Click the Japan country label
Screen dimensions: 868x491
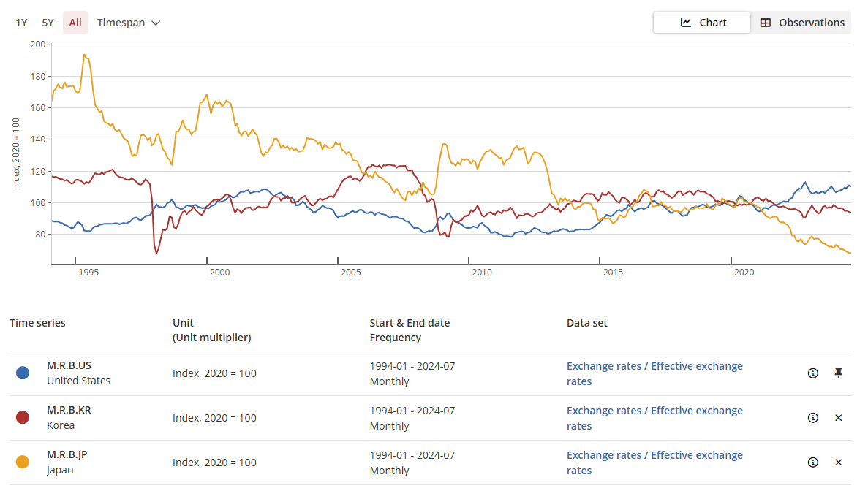60,470
